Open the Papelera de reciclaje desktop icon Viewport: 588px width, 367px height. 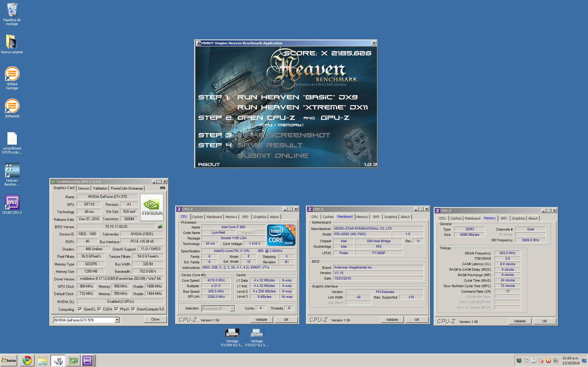pyautogui.click(x=12, y=14)
